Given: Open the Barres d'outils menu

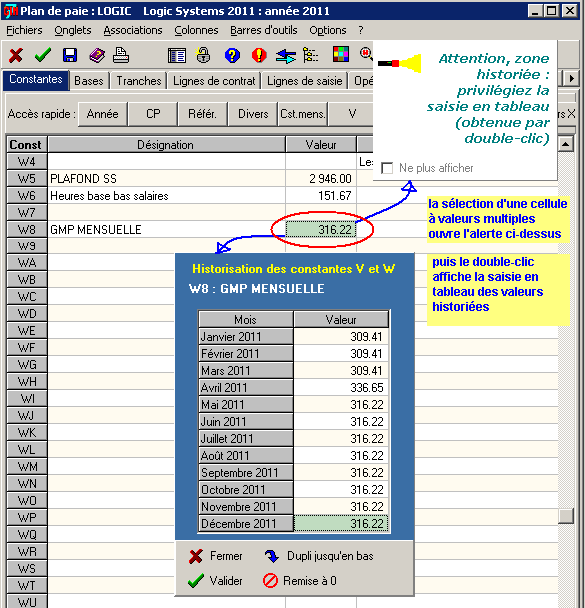Looking at the screenshot, I should (x=264, y=30).
